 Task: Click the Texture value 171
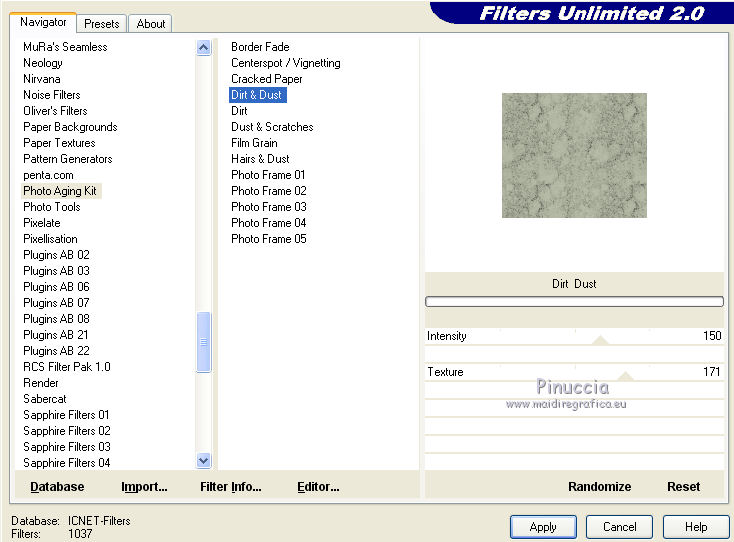pyautogui.click(x=712, y=372)
